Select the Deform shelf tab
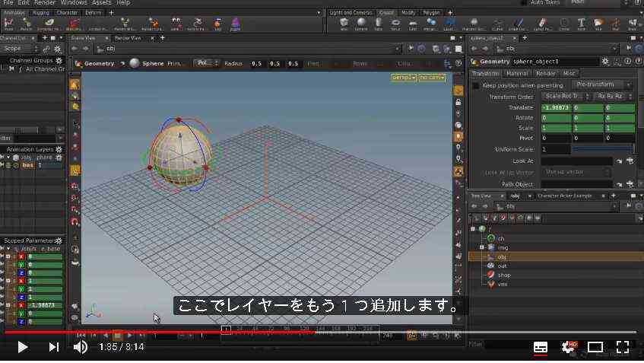Screen dimensions: 644x363 click(94, 13)
